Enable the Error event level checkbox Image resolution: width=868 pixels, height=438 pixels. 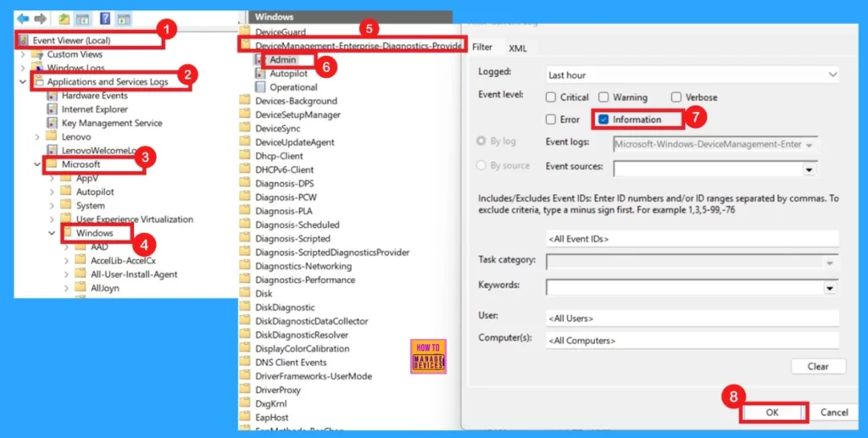coord(551,119)
